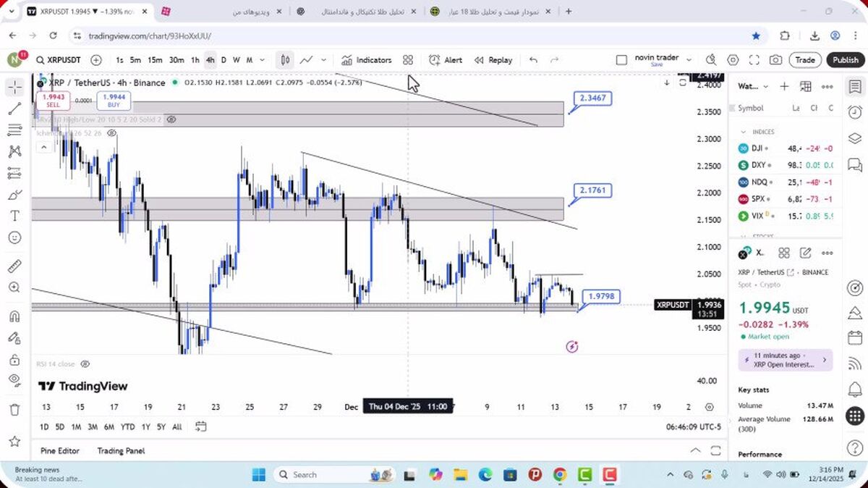868x488 pixels.
Task: Toggle stay in drawing mode
Action: (x=14, y=338)
